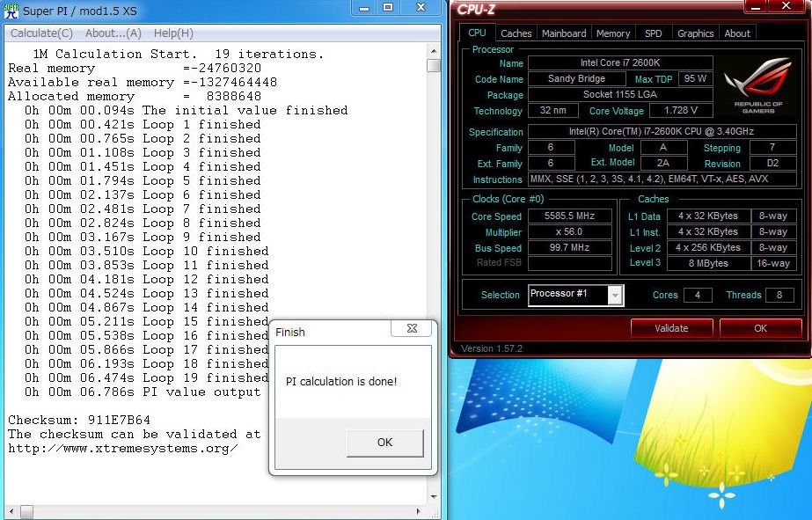Click Super PI horizontal scroll left arrow

click(x=11, y=512)
